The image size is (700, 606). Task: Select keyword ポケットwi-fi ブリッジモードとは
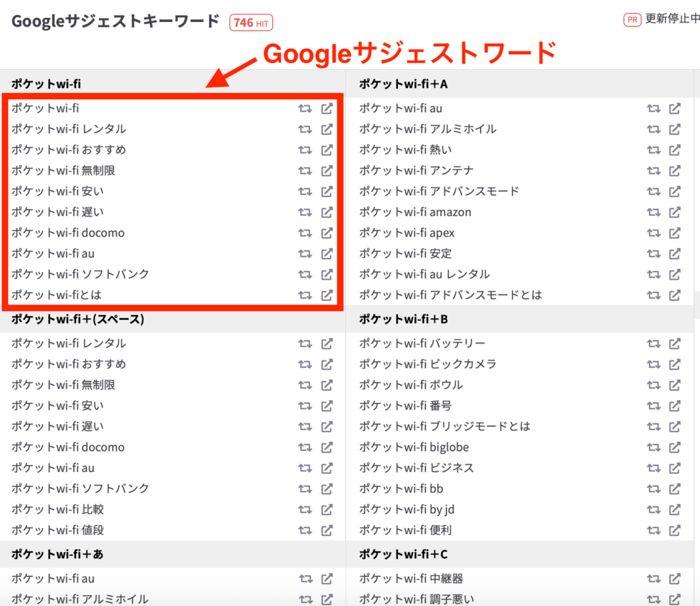click(x=445, y=426)
